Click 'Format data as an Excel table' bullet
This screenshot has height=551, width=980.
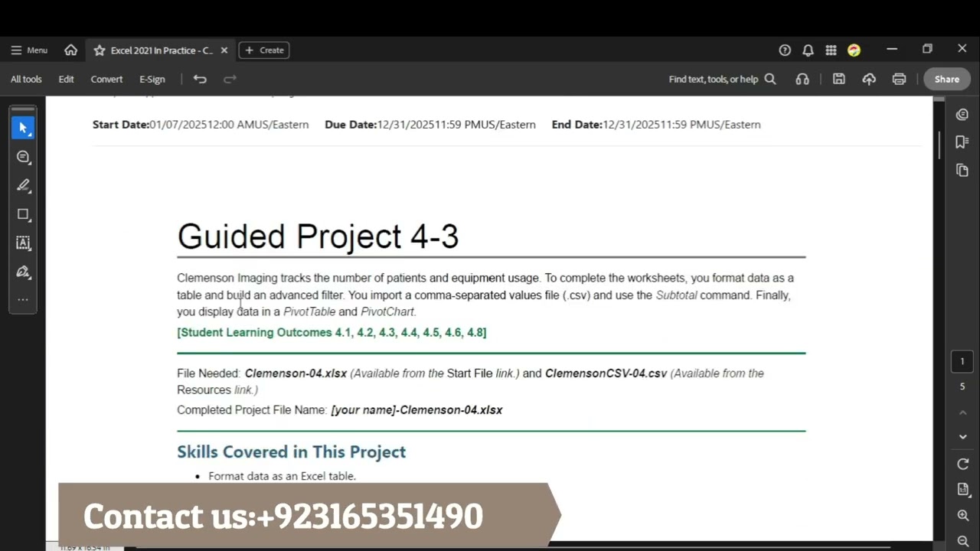282,476
